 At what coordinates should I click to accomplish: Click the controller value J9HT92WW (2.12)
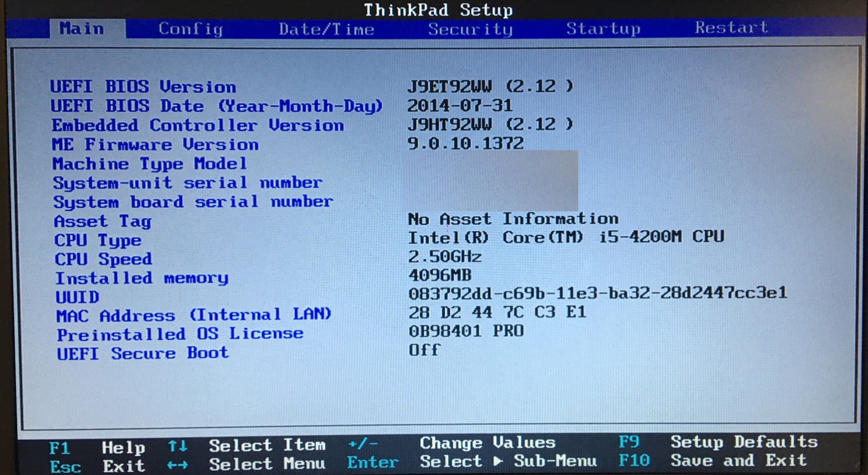point(491,124)
